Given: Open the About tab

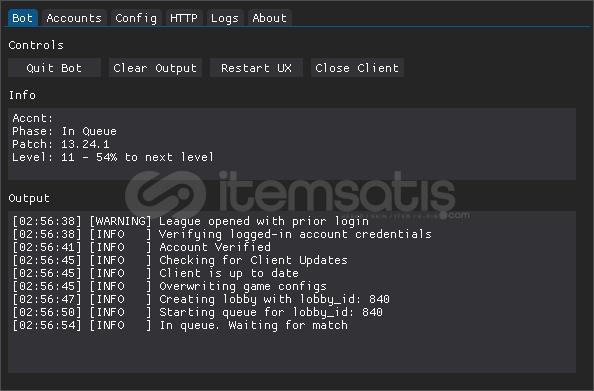Looking at the screenshot, I should pyautogui.click(x=269, y=18).
